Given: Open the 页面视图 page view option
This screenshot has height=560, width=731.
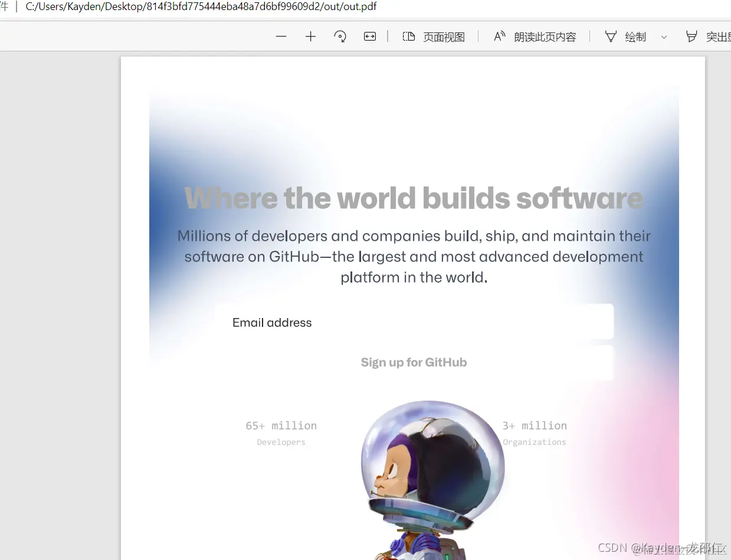Looking at the screenshot, I should (434, 37).
